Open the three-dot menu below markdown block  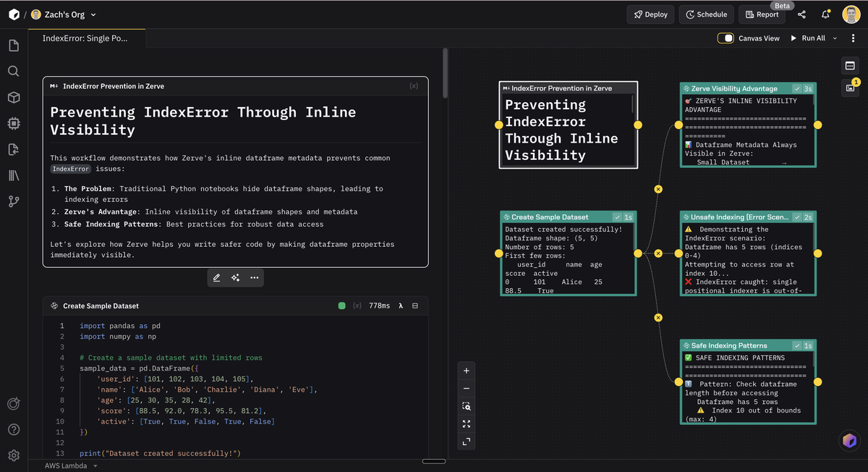[254, 277]
